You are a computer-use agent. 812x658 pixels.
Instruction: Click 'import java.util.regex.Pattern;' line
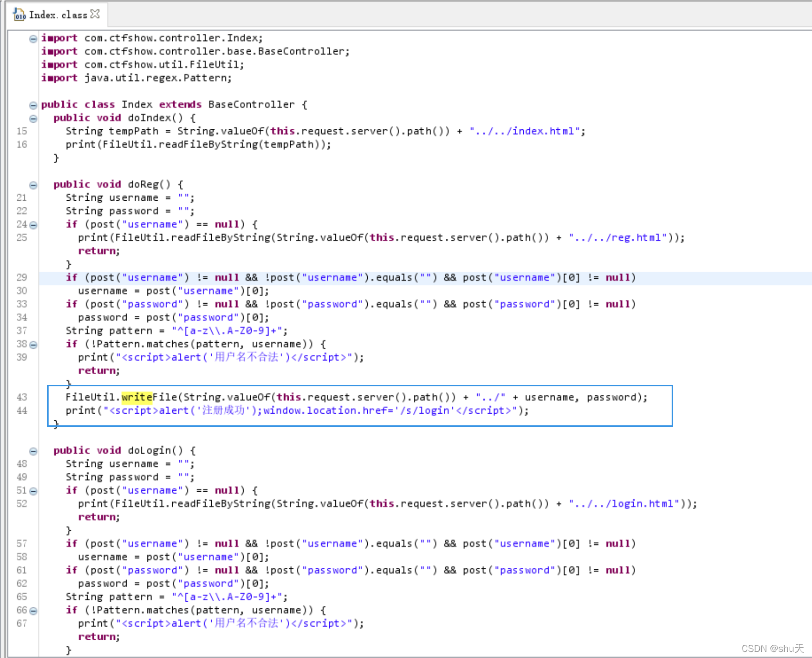click(x=137, y=78)
